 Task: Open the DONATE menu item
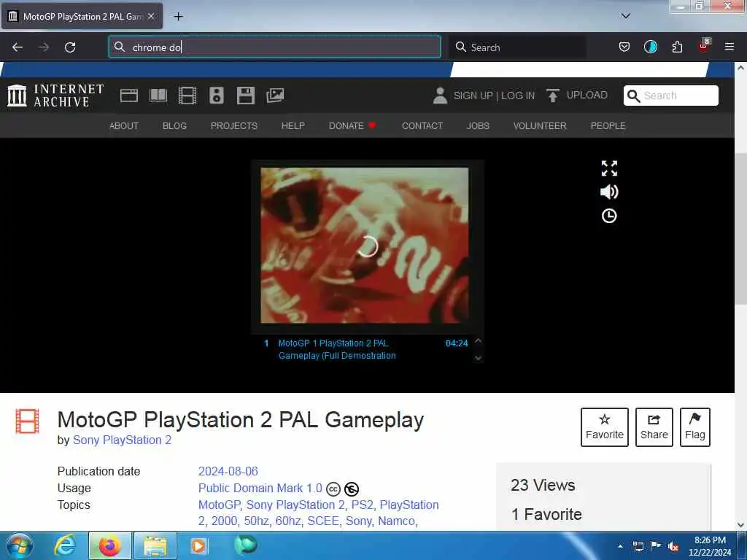click(x=352, y=125)
